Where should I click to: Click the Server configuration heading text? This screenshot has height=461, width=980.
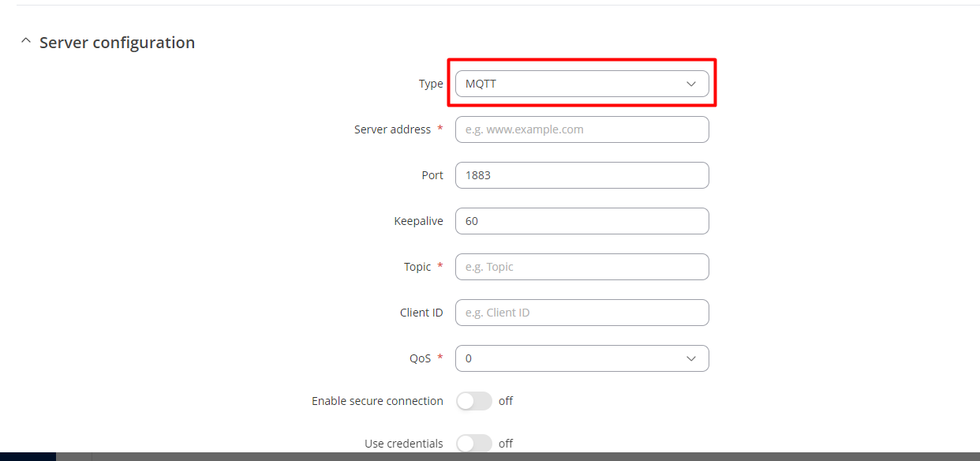coord(117,43)
